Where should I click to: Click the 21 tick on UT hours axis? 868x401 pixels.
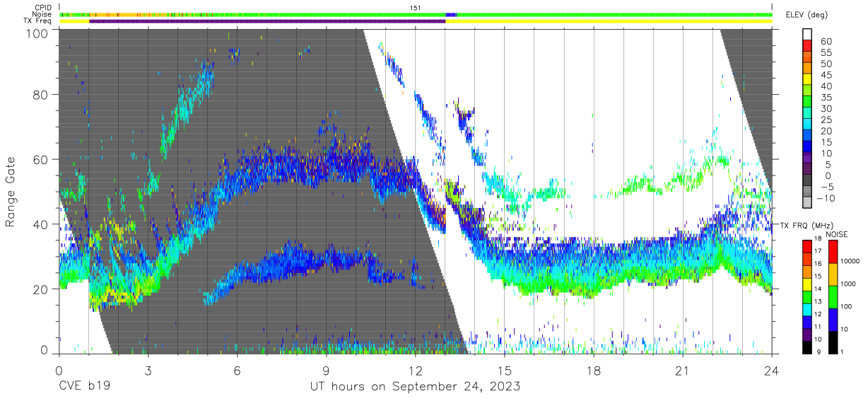click(x=682, y=371)
